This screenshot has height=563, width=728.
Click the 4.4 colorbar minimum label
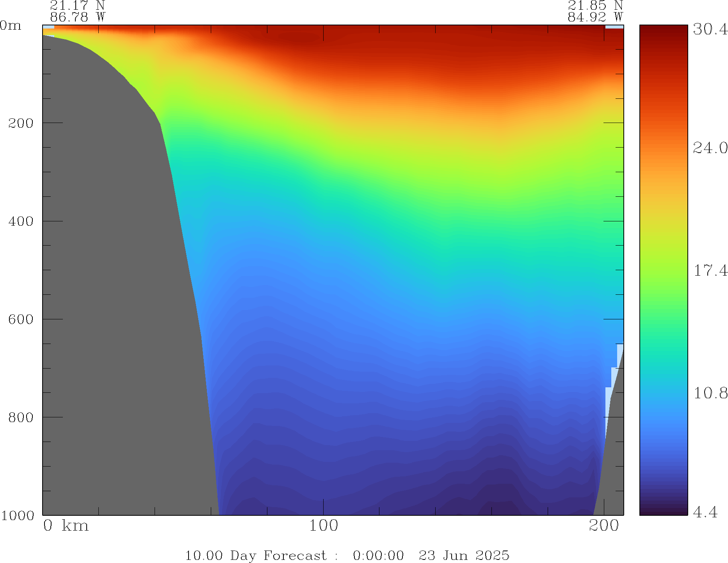point(705,512)
